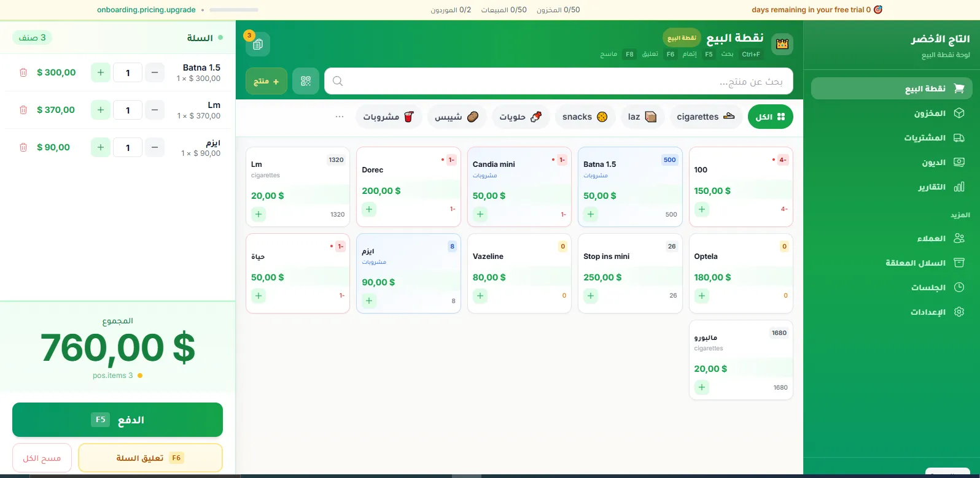Open the suspended carts clipboard icon
The width and height of the screenshot is (980, 478).
coord(258,44)
